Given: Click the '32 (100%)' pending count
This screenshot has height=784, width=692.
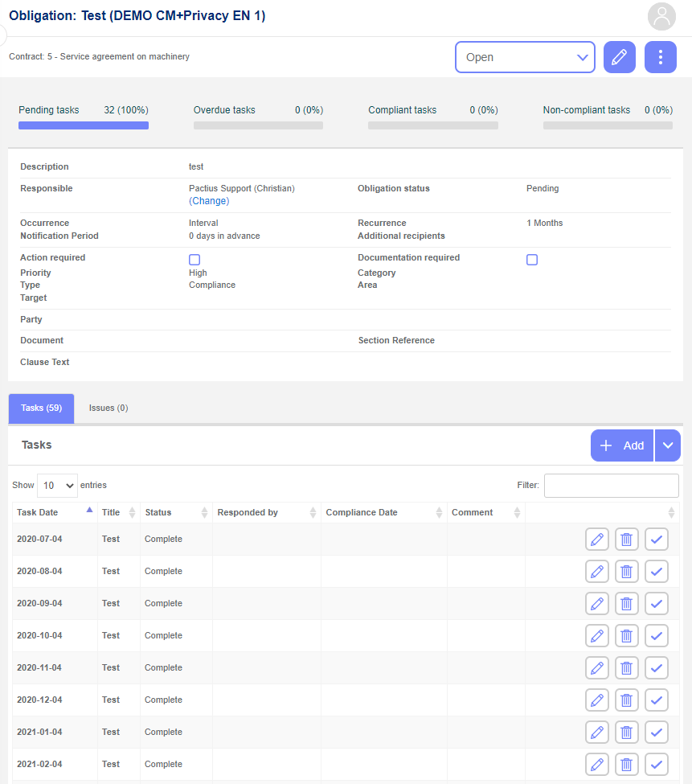Looking at the screenshot, I should pos(126,110).
